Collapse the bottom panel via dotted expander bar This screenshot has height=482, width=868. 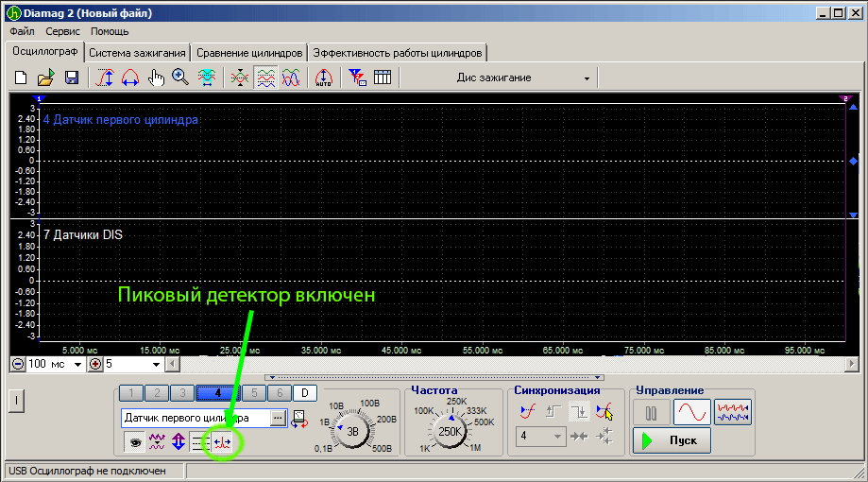(434, 378)
